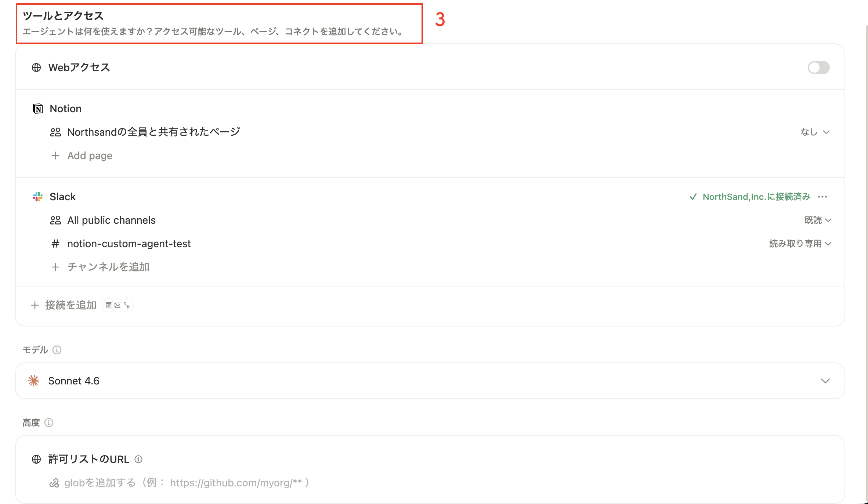Click info icon next to 高度

click(49, 423)
